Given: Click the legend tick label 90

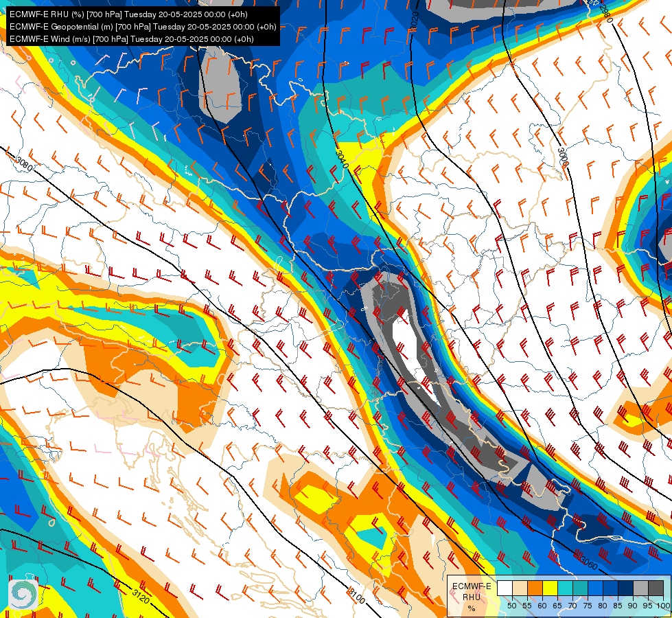Looking at the screenshot, I should click(x=633, y=606).
